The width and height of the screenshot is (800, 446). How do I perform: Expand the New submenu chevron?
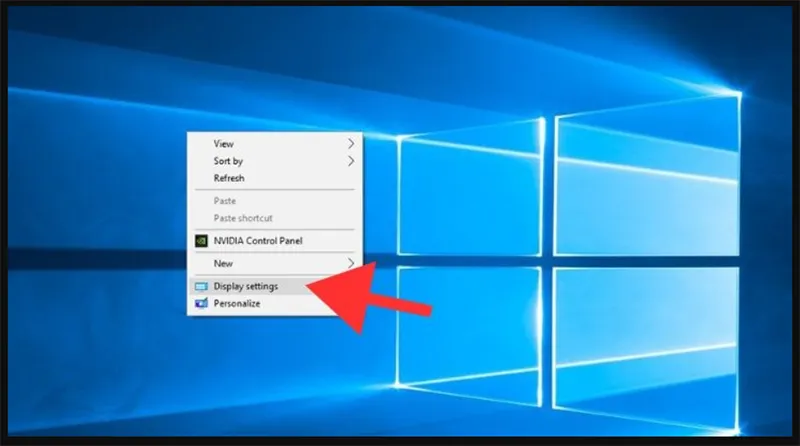(351, 263)
